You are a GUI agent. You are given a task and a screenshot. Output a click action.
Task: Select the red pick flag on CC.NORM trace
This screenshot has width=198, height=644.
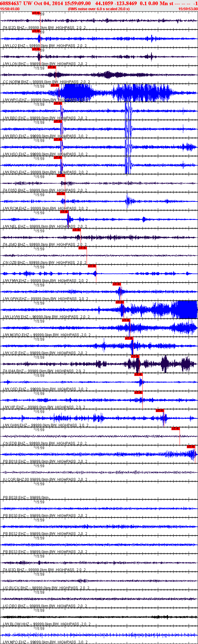click(x=52, y=67)
